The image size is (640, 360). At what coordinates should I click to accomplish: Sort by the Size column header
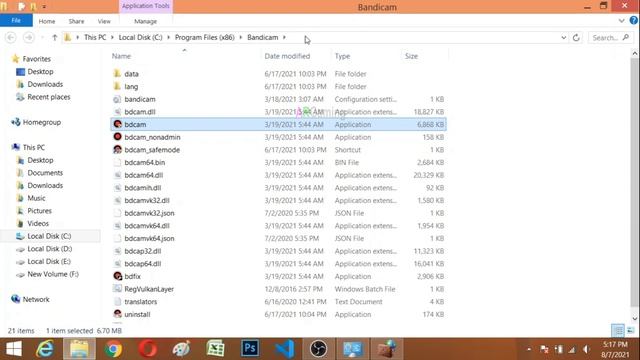coord(411,56)
